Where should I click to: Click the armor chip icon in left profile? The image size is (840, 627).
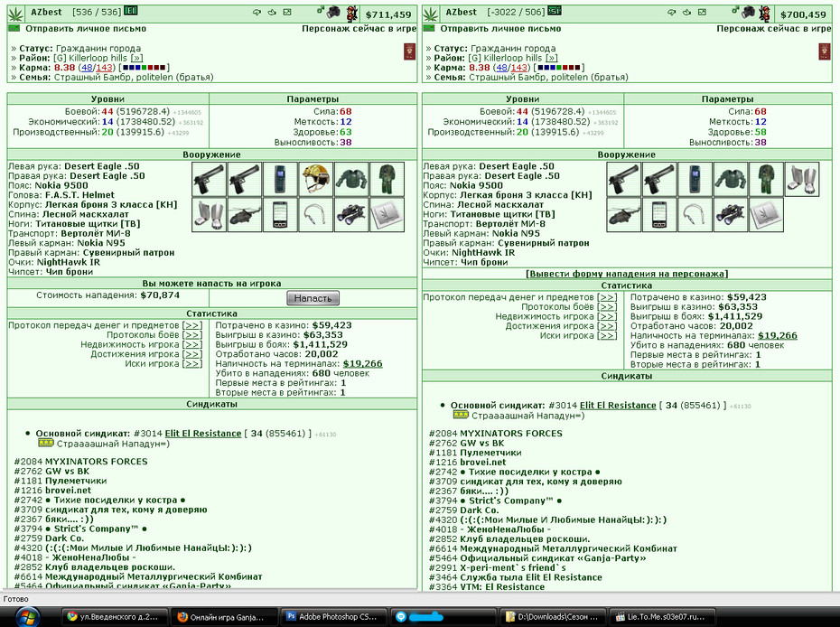(x=387, y=215)
